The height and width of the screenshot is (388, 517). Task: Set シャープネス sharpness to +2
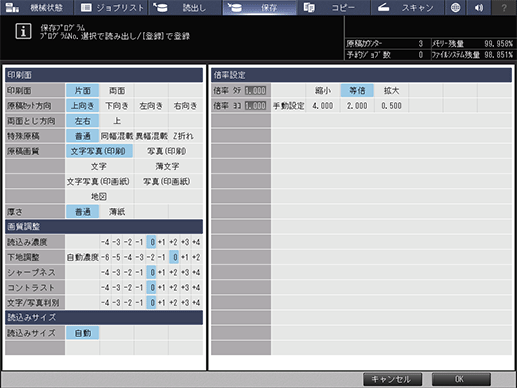(x=174, y=272)
